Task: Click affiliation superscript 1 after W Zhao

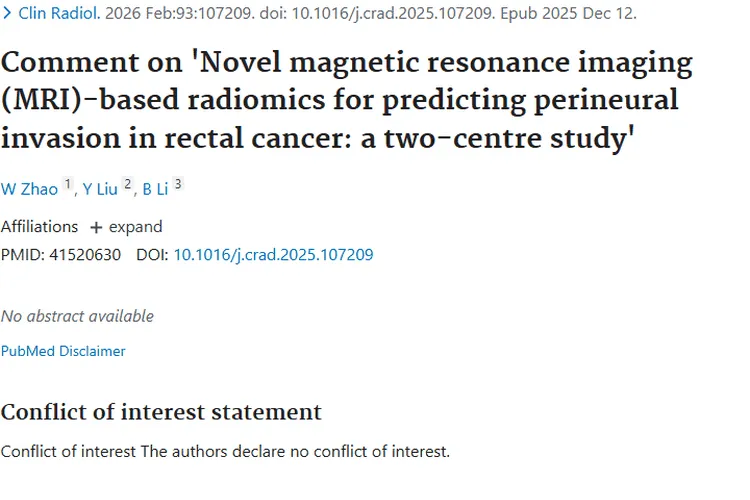Action: [x=67, y=186]
